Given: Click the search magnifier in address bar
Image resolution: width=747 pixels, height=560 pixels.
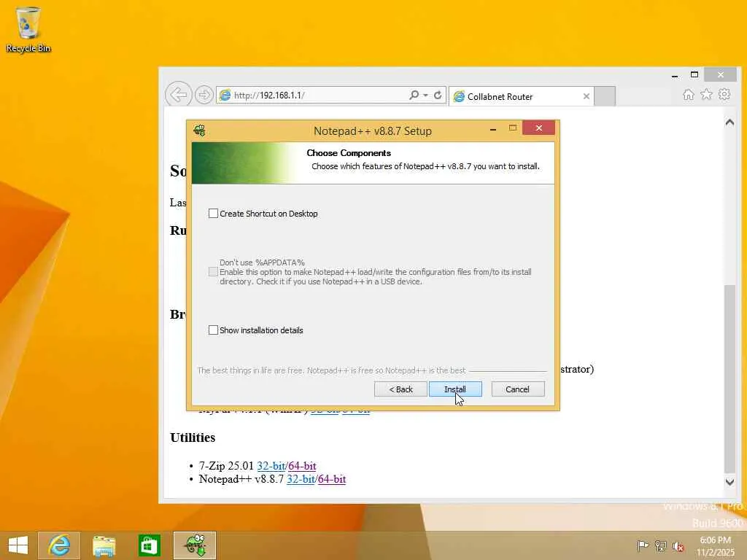Looking at the screenshot, I should [x=414, y=95].
